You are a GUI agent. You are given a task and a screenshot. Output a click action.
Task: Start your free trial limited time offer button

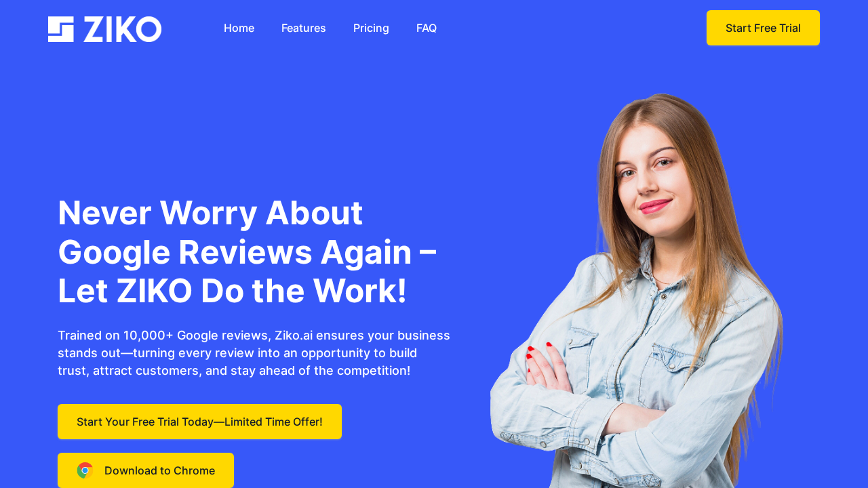point(199,422)
